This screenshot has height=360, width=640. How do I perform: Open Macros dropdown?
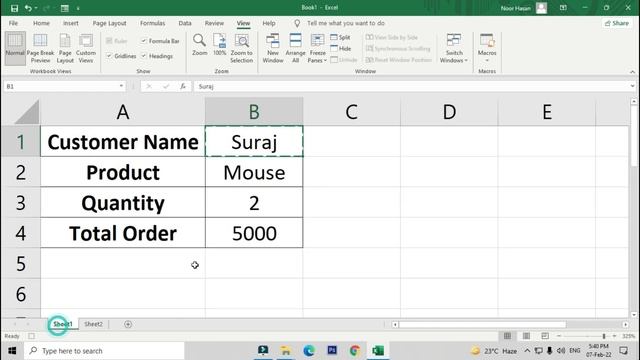point(487,48)
